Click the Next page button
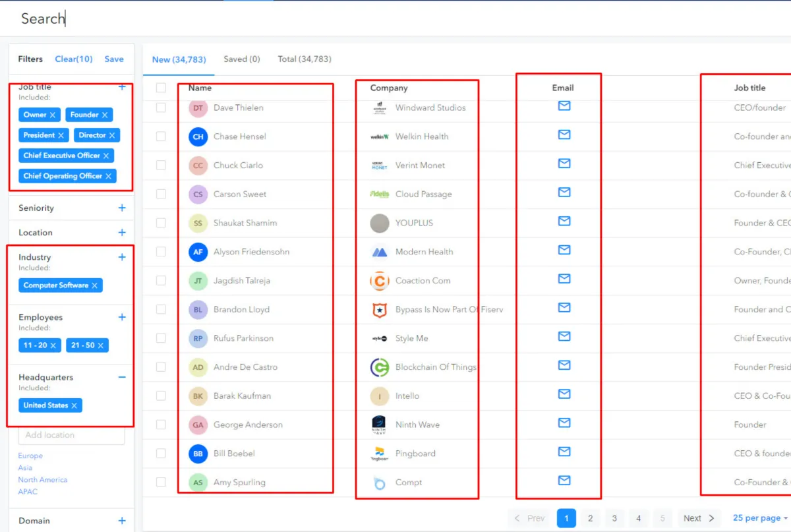The width and height of the screenshot is (791, 532). click(x=698, y=518)
